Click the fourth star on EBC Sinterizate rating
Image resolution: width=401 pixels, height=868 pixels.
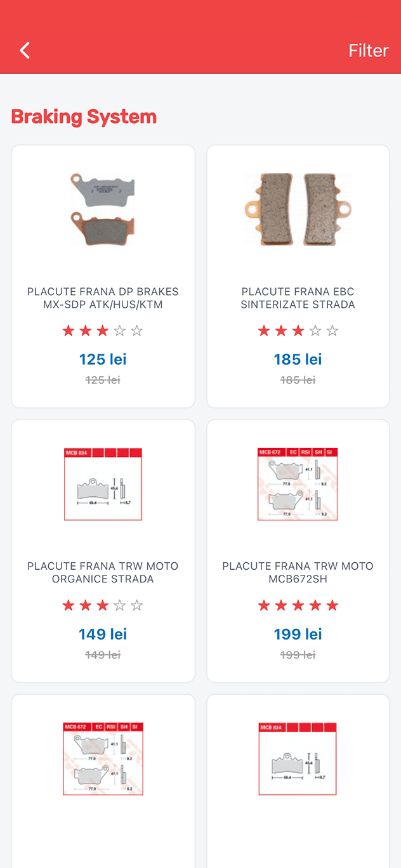[x=315, y=331]
